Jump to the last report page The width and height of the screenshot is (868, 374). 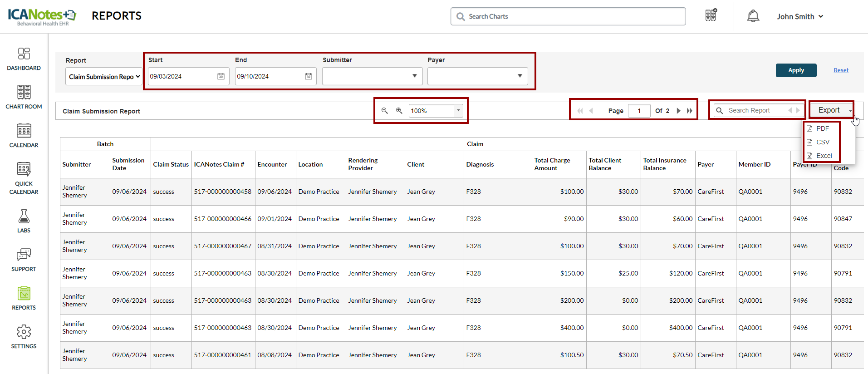click(690, 111)
